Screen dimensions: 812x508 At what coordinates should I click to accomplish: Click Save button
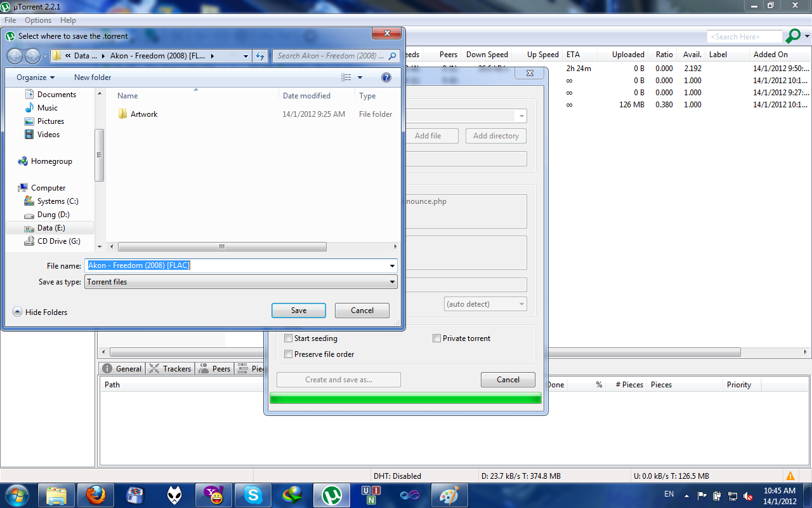tap(299, 311)
